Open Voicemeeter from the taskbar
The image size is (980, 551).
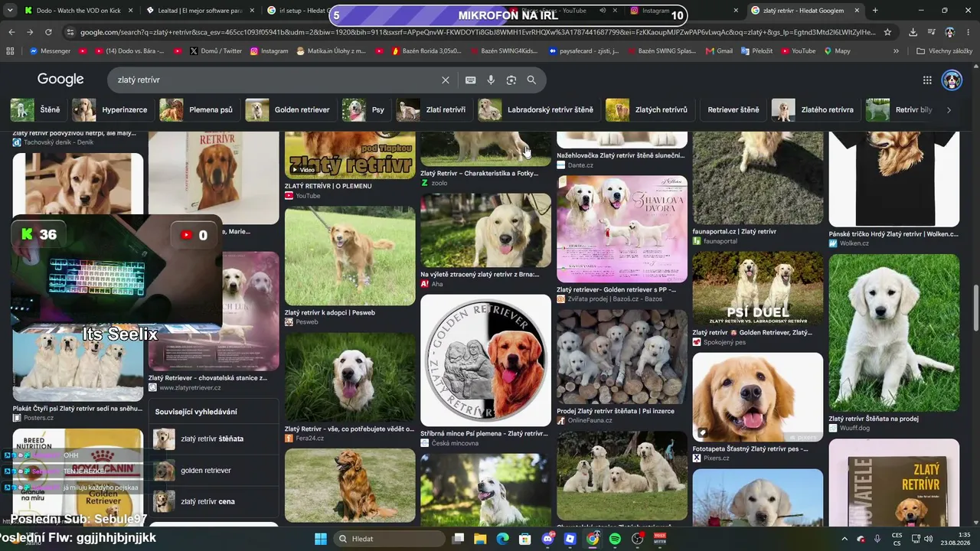[x=660, y=539]
